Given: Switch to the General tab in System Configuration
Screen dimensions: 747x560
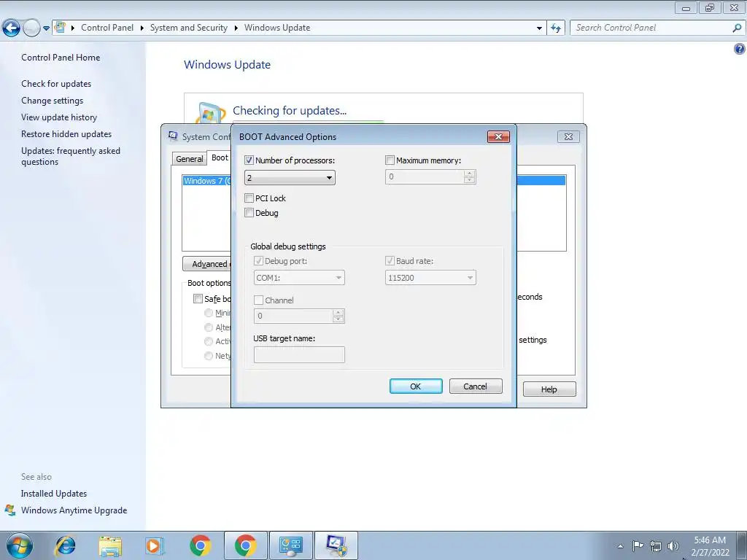Looking at the screenshot, I should [x=189, y=158].
